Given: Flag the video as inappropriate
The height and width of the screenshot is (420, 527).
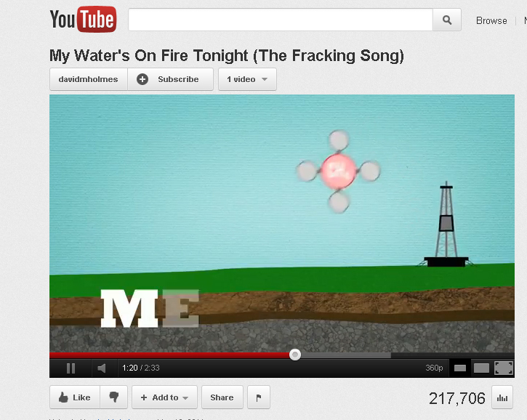Looking at the screenshot, I should pos(259,397).
